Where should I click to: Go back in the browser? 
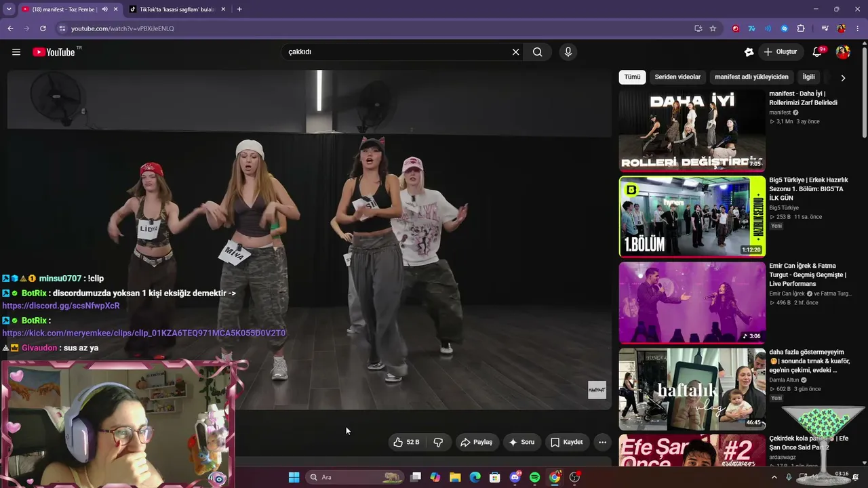click(10, 28)
